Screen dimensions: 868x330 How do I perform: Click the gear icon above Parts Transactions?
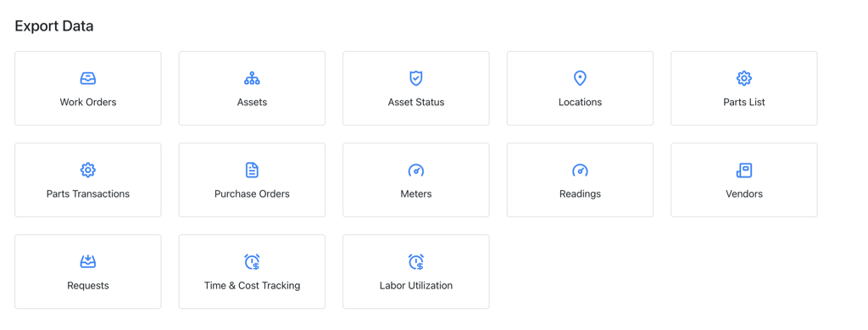click(x=88, y=170)
